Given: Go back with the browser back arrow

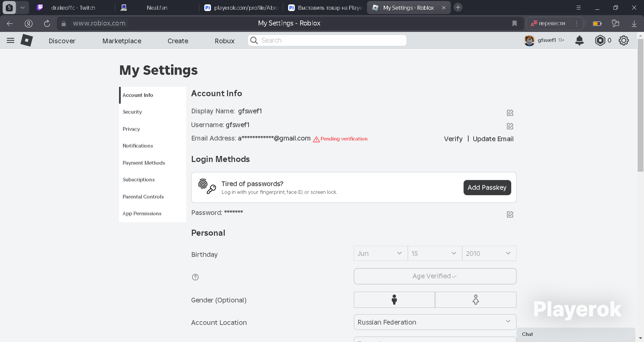Looking at the screenshot, I should tap(10, 23).
